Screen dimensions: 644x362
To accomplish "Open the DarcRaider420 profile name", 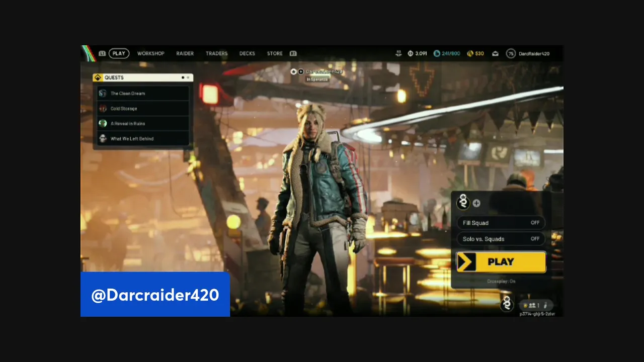I will click(x=534, y=53).
